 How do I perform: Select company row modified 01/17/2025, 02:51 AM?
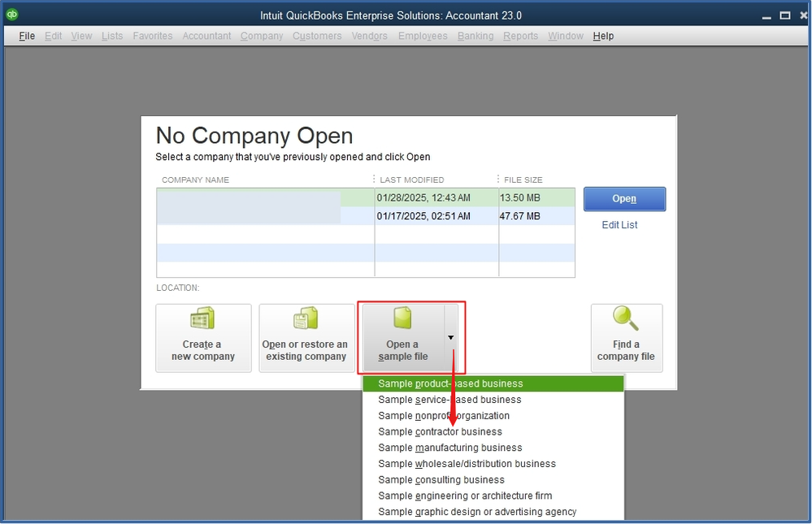tap(366, 216)
